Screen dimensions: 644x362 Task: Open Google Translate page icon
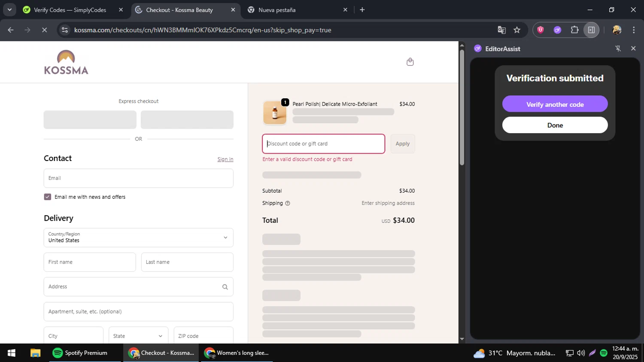click(x=501, y=30)
